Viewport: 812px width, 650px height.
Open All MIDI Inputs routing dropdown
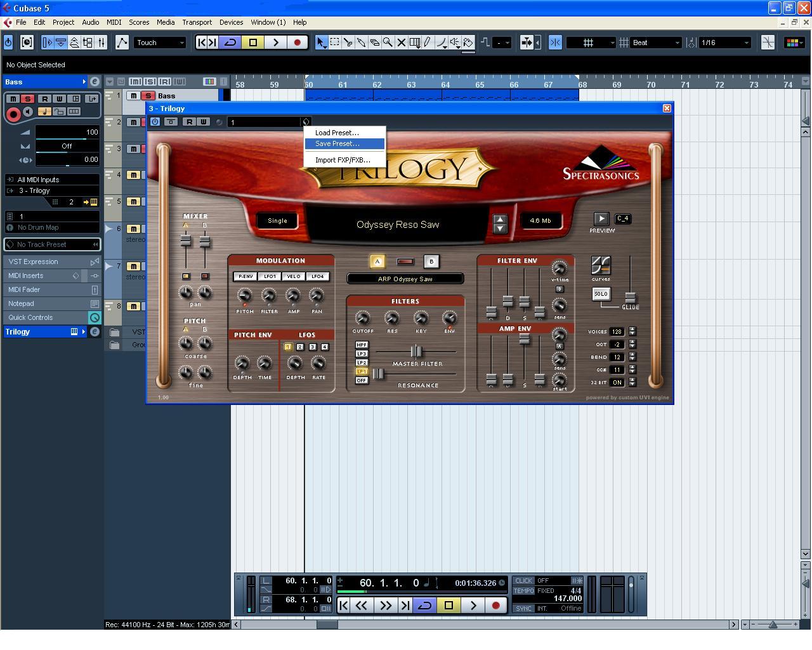click(x=52, y=180)
